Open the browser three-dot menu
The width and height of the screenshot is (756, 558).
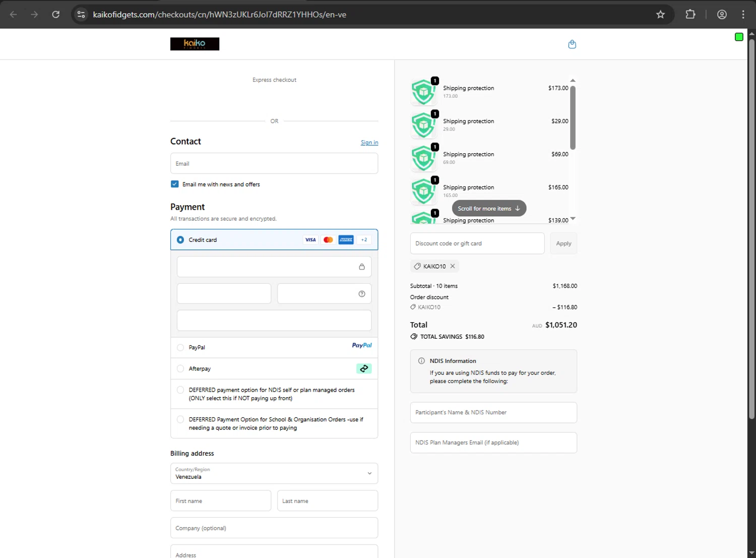click(743, 15)
